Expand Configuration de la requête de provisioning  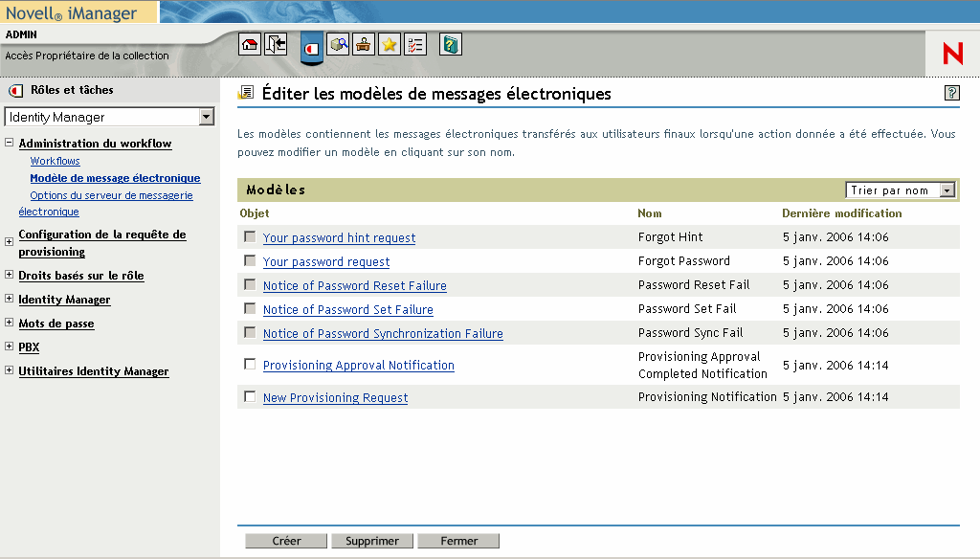[10, 241]
